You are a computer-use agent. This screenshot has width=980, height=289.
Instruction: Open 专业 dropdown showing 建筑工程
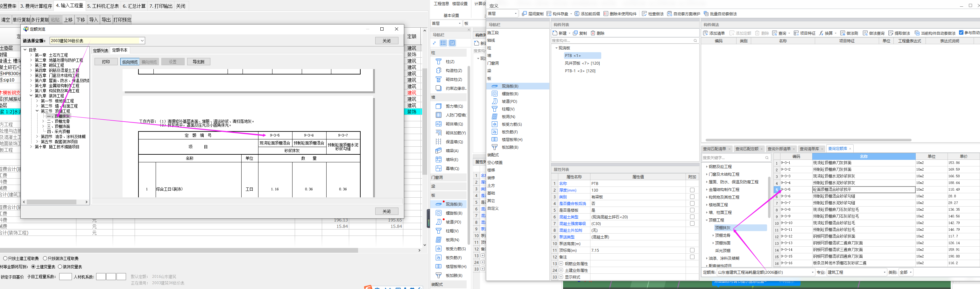click(x=857, y=272)
